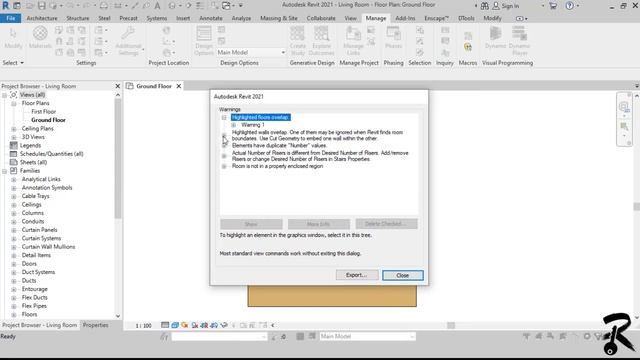Screen dimensions: 640x360
Task: Click the Create Study icon
Action: point(298,33)
